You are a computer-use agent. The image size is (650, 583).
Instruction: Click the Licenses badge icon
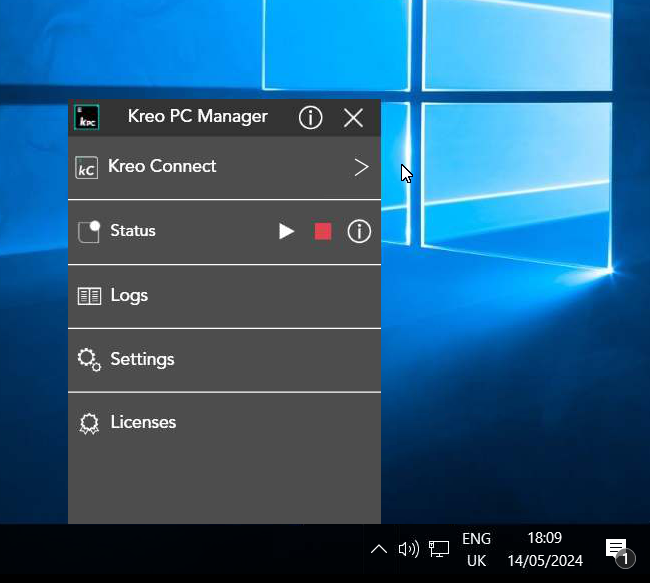coord(89,423)
